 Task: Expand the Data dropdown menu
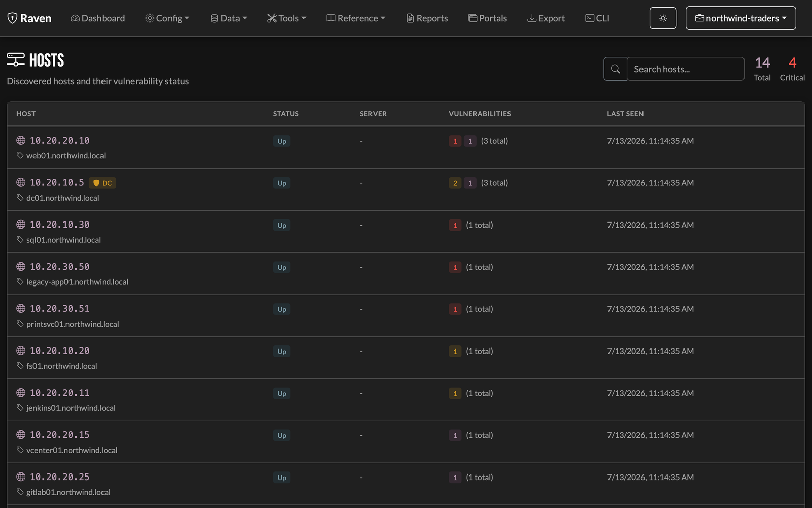click(229, 18)
